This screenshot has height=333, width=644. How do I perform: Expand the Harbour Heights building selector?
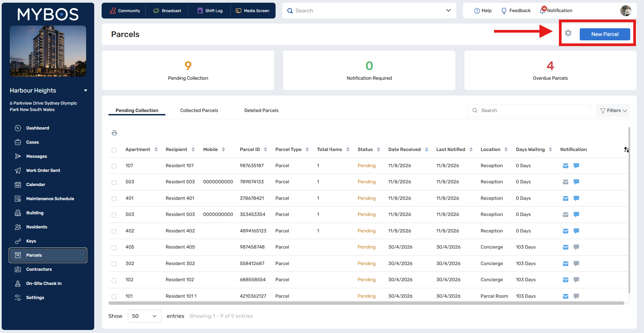pos(85,90)
